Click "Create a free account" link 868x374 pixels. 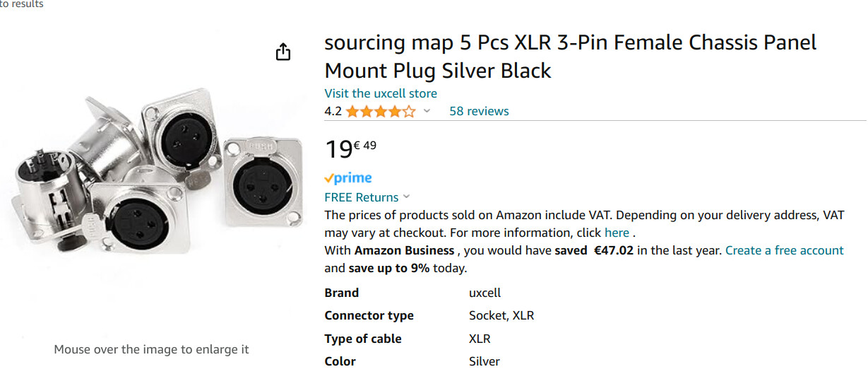click(784, 250)
